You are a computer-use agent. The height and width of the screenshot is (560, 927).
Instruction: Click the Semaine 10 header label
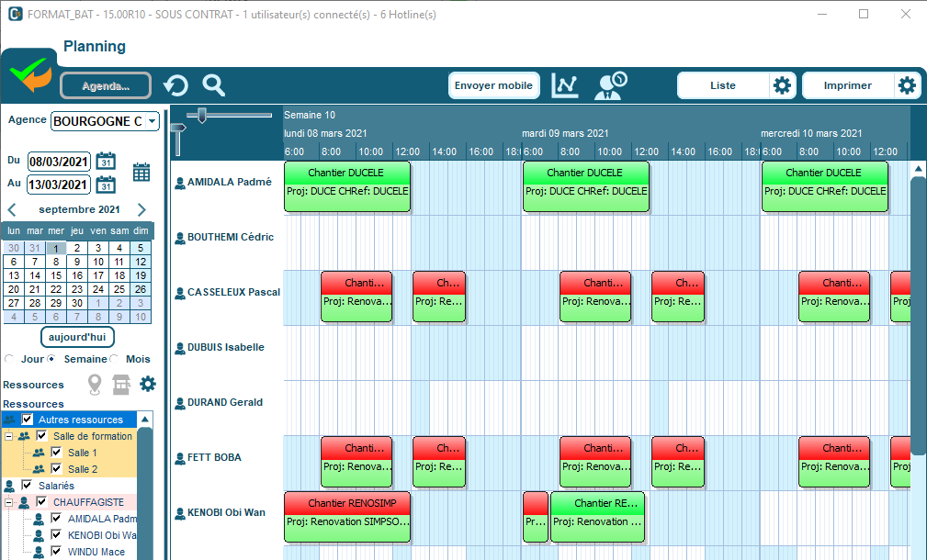tap(310, 115)
